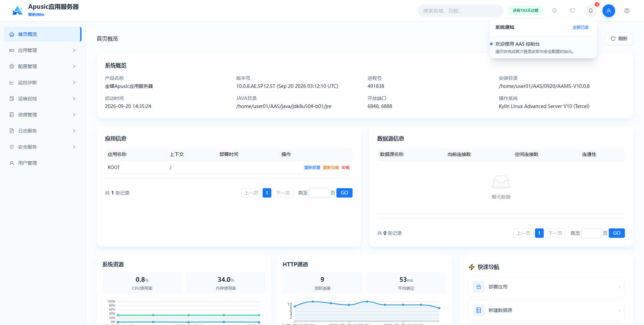
Task: Click the shield security icon in header
Action: (554, 11)
